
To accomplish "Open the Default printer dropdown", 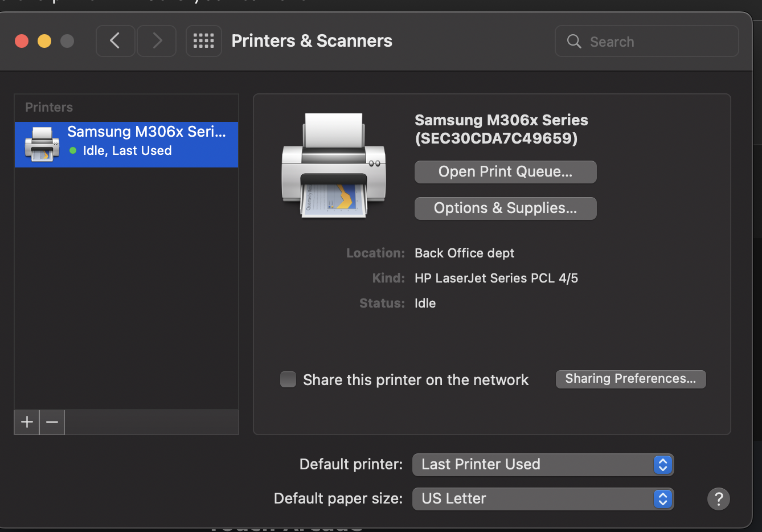I will coord(543,465).
